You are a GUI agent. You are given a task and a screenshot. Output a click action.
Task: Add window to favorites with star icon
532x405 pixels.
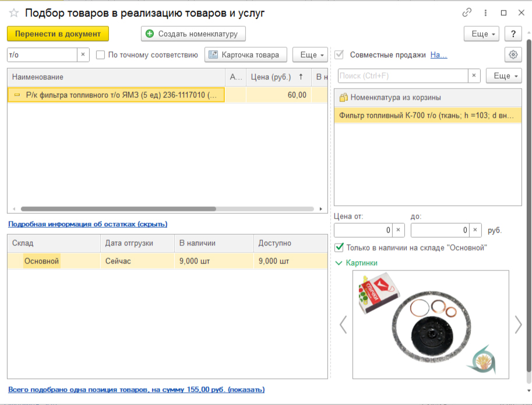pyautogui.click(x=14, y=13)
